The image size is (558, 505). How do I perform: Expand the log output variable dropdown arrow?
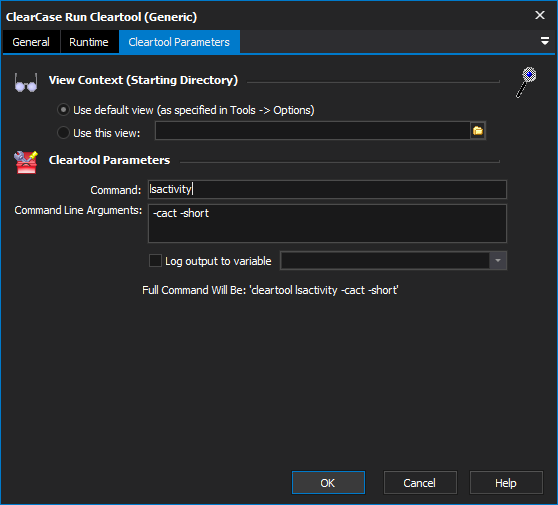point(498,261)
